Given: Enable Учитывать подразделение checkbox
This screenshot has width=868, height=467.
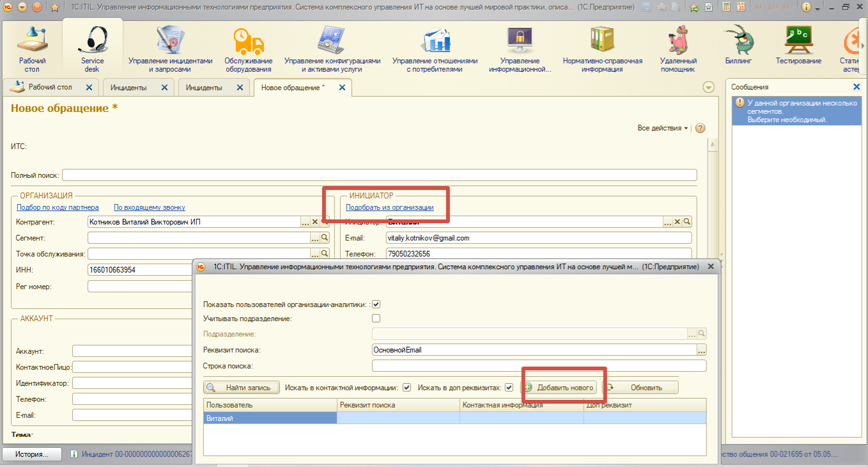Looking at the screenshot, I should (x=376, y=318).
